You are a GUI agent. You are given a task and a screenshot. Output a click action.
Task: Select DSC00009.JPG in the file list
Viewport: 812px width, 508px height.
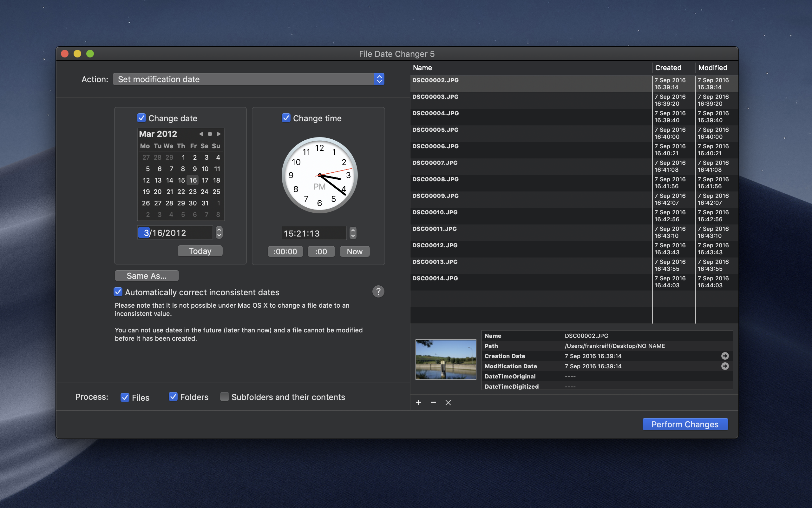point(574,199)
